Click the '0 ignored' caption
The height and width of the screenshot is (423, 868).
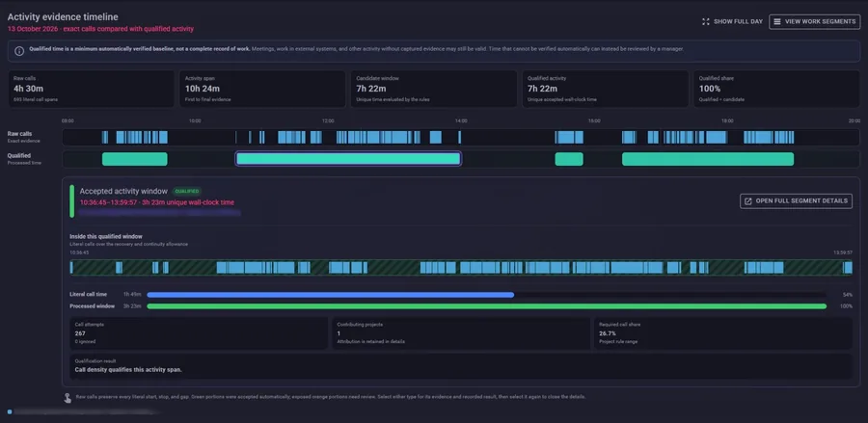pyautogui.click(x=84, y=342)
